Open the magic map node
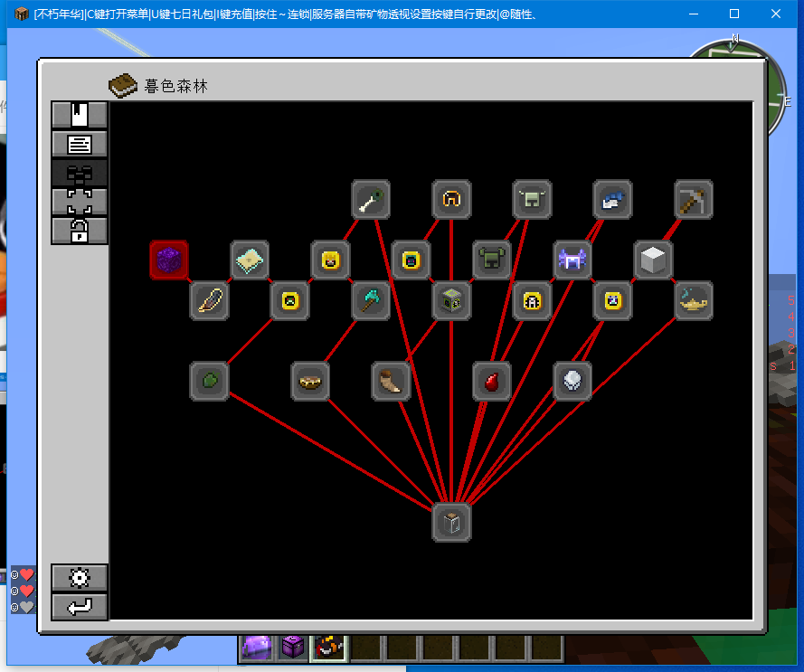804x672 pixels. [x=250, y=260]
